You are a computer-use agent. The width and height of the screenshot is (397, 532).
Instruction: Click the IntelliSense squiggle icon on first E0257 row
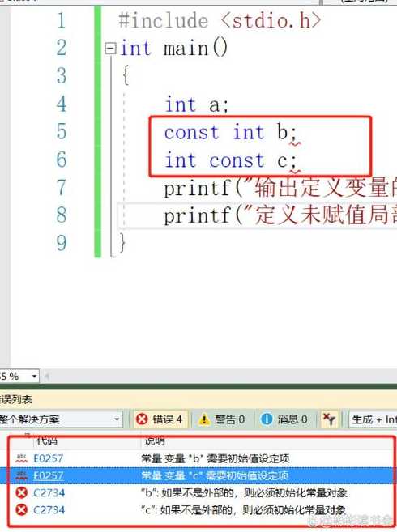tap(21, 458)
